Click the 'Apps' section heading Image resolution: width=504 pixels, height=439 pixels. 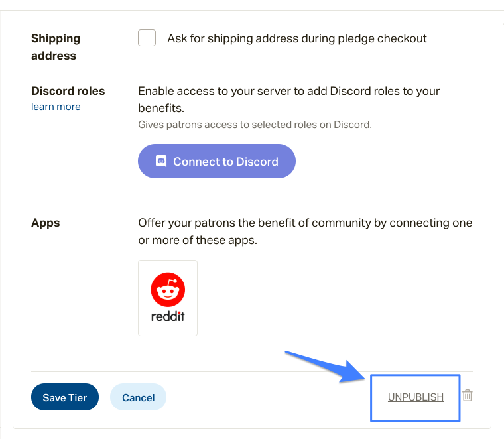(x=45, y=223)
